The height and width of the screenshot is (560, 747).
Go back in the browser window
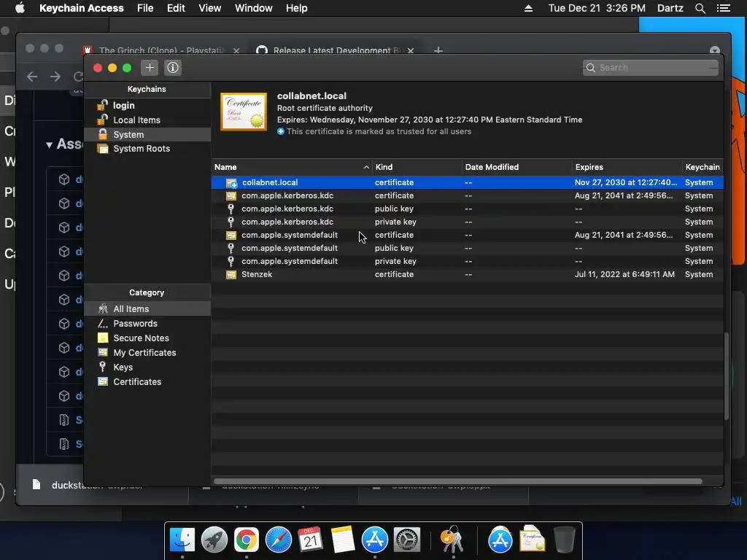pyautogui.click(x=32, y=76)
